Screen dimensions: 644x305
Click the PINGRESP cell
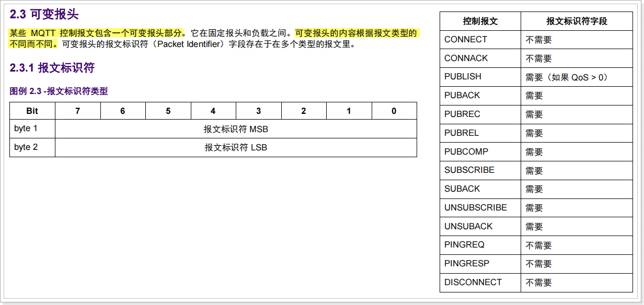(x=480, y=264)
